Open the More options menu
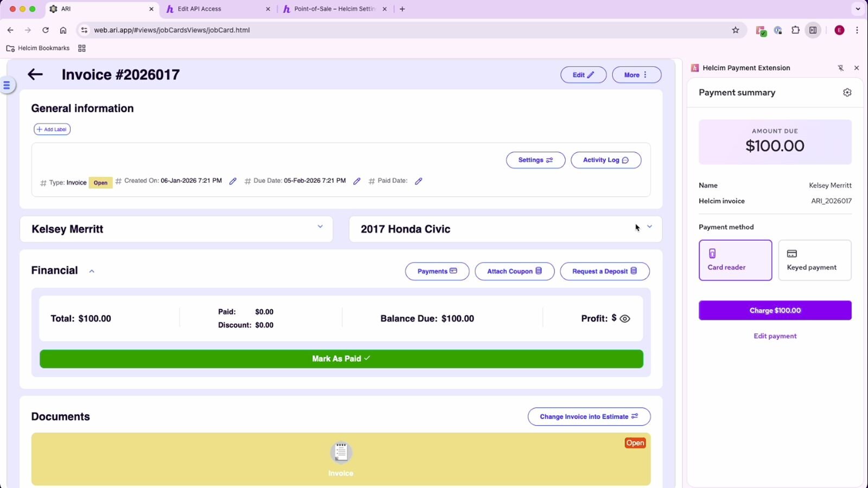The height and width of the screenshot is (488, 868). click(636, 75)
